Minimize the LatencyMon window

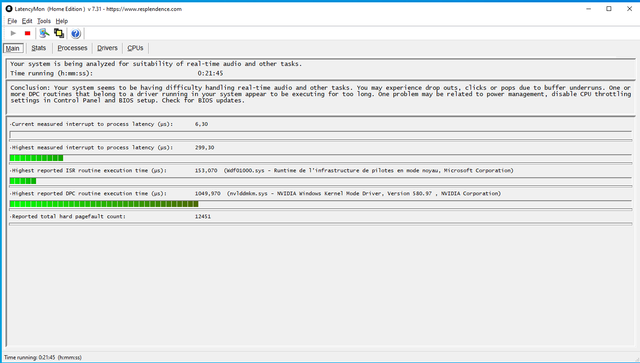[589, 9]
